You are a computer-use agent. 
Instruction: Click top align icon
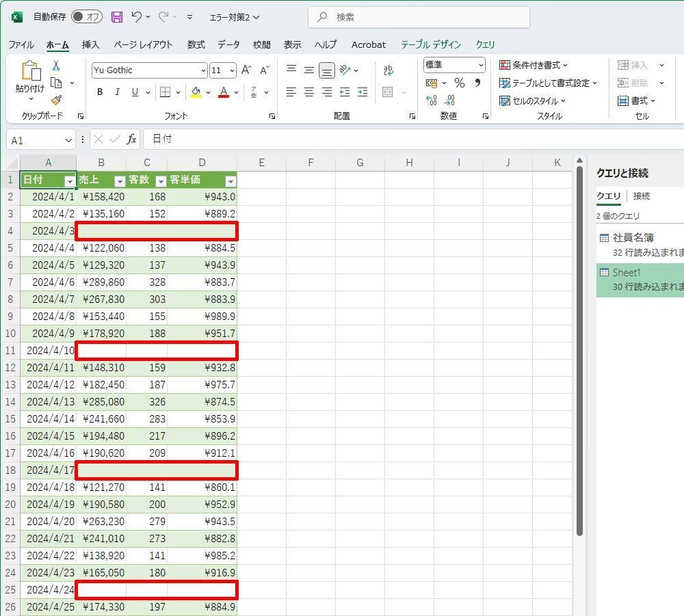[291, 70]
